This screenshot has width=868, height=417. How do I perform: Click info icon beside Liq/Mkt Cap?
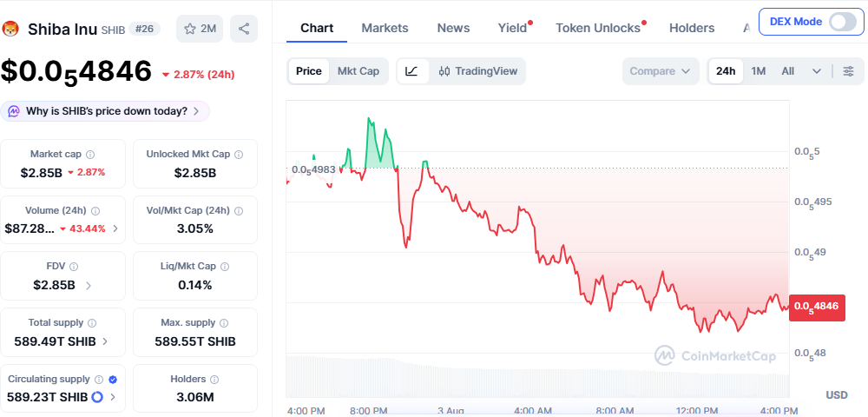pos(225,267)
